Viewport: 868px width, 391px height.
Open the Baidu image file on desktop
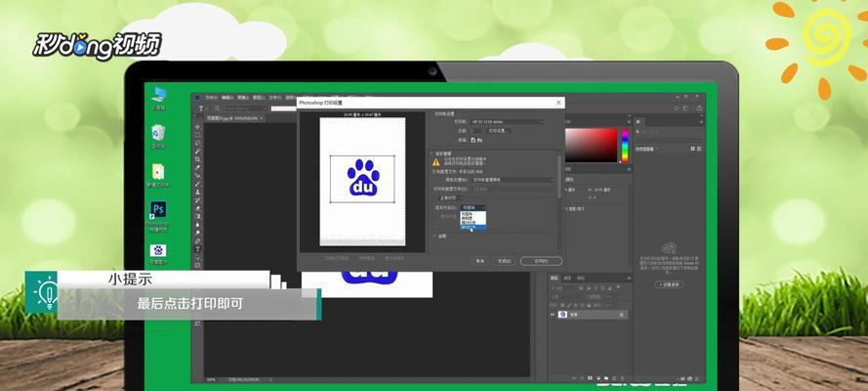(x=159, y=254)
